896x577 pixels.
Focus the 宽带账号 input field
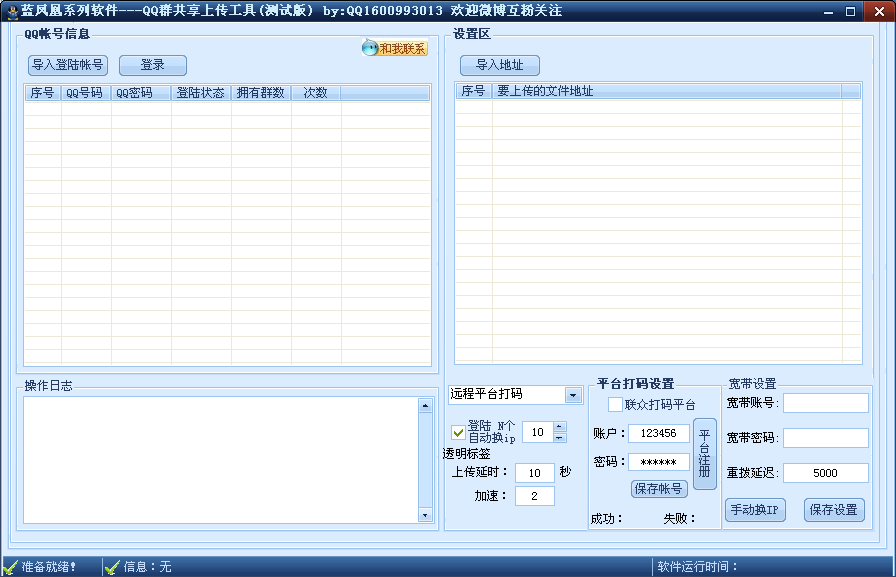point(826,403)
